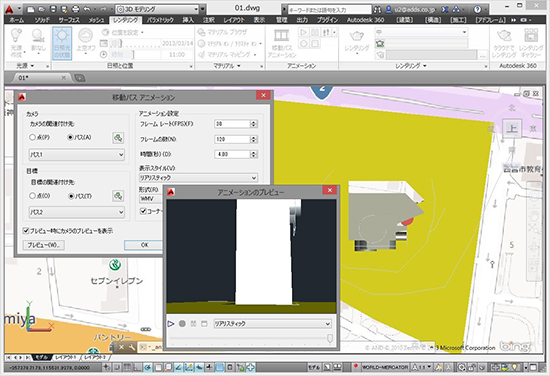Click the プレビュー(W) button
This screenshot has height=376, width=550.
point(44,245)
